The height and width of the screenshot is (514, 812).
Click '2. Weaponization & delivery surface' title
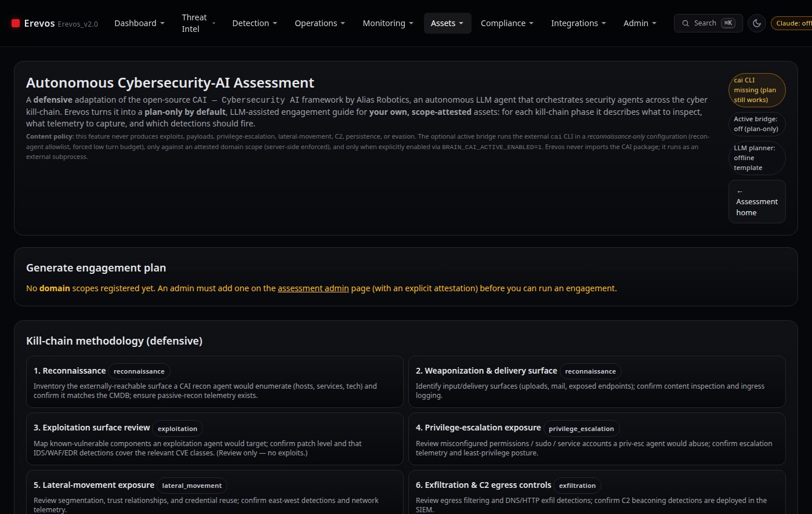(487, 371)
